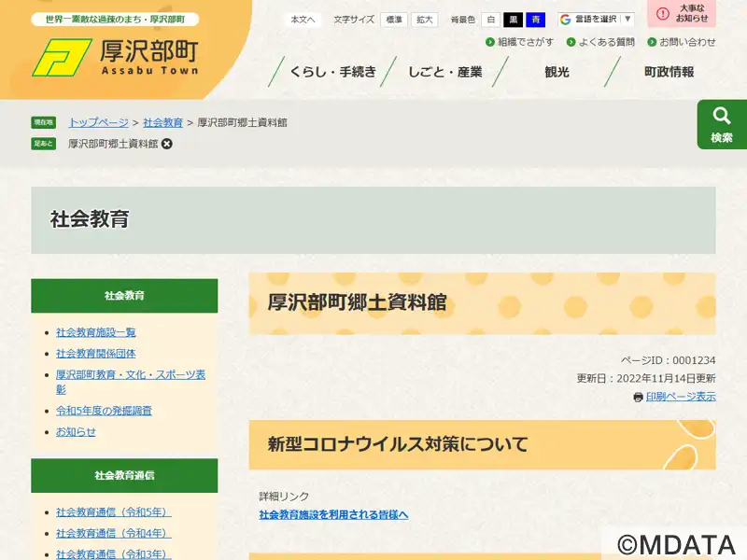Open 社会教育施設を利用される皆様へ link

click(x=333, y=514)
